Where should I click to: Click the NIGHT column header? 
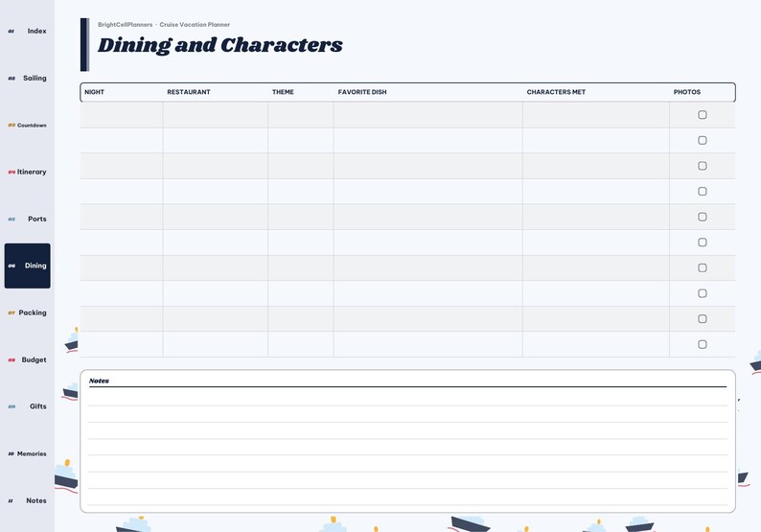pyautogui.click(x=94, y=92)
